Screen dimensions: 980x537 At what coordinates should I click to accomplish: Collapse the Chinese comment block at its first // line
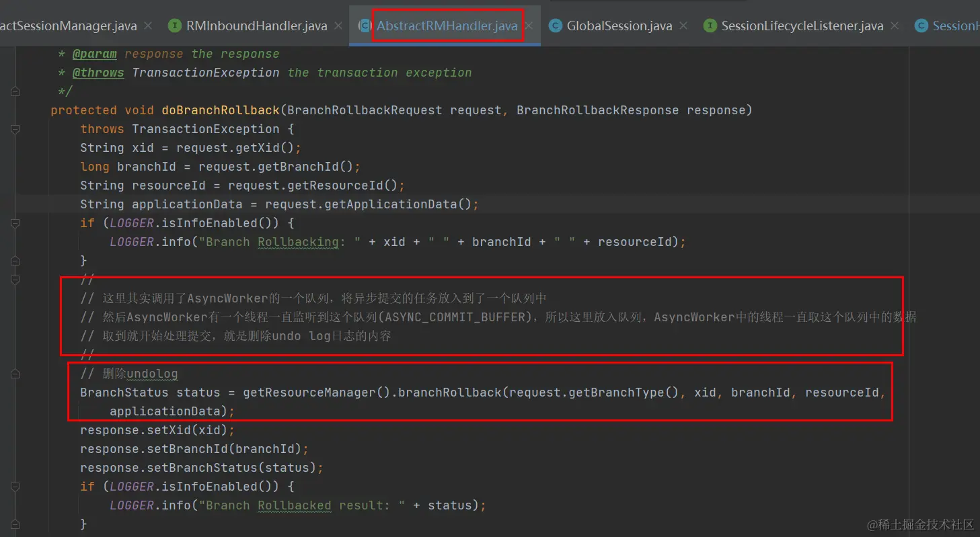[x=15, y=280]
